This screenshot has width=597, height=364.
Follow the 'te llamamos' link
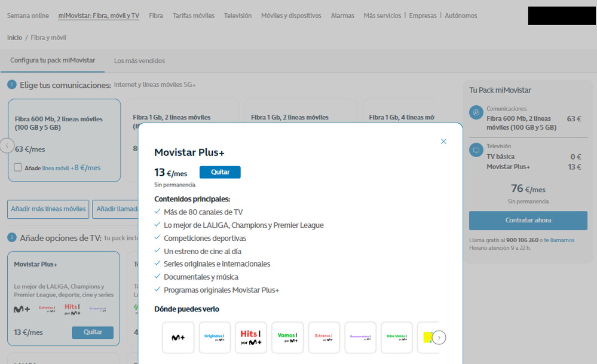(x=559, y=240)
